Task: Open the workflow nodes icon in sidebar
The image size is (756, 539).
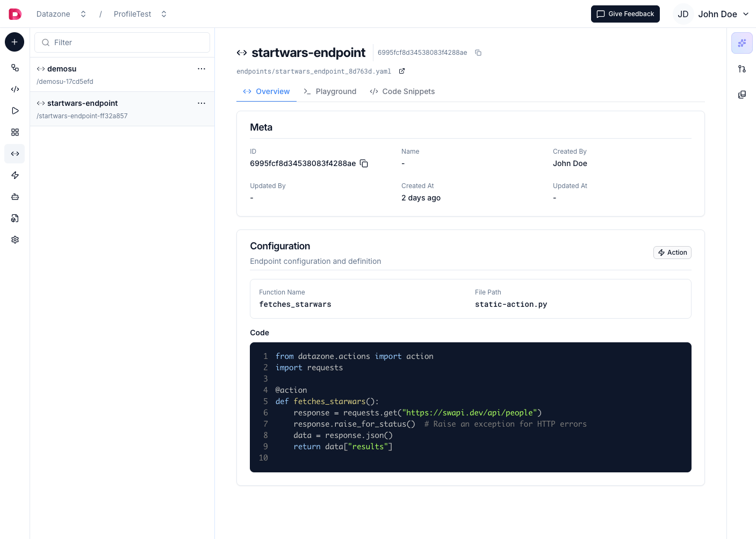Action: (x=15, y=68)
